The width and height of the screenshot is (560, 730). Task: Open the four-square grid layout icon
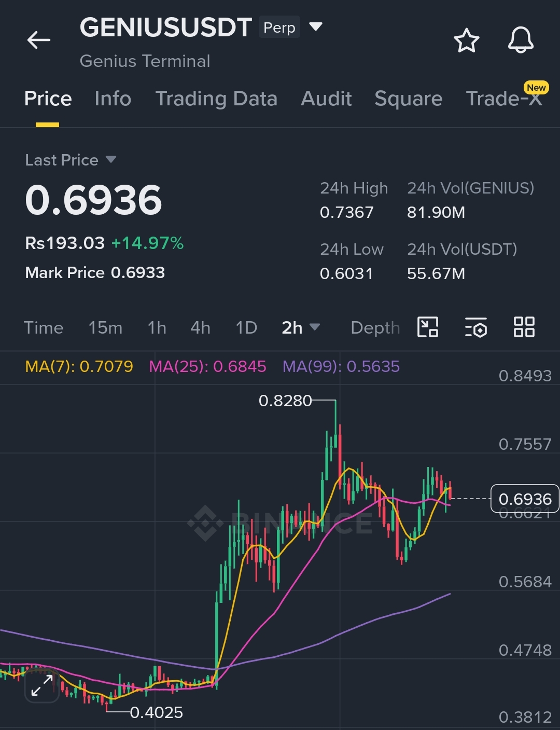[524, 327]
